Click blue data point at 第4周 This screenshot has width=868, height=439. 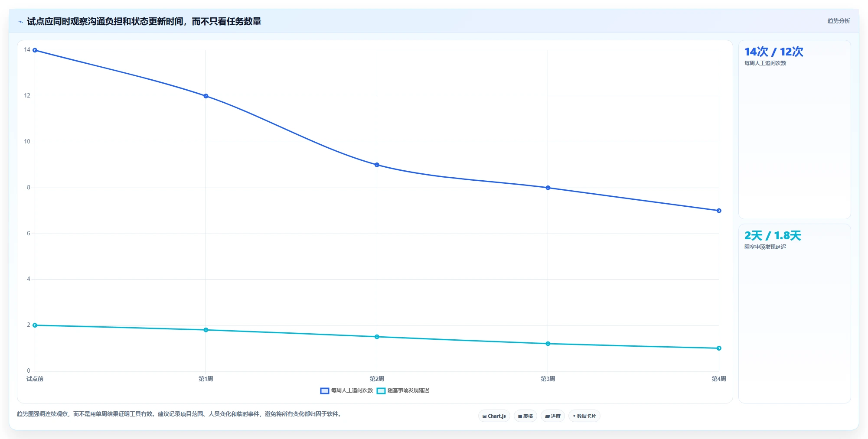click(719, 211)
